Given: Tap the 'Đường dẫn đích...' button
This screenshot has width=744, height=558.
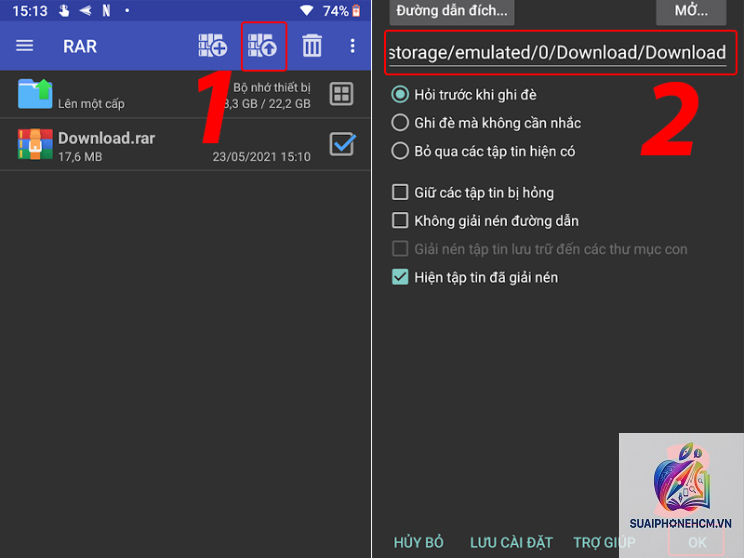Looking at the screenshot, I should pos(452,11).
